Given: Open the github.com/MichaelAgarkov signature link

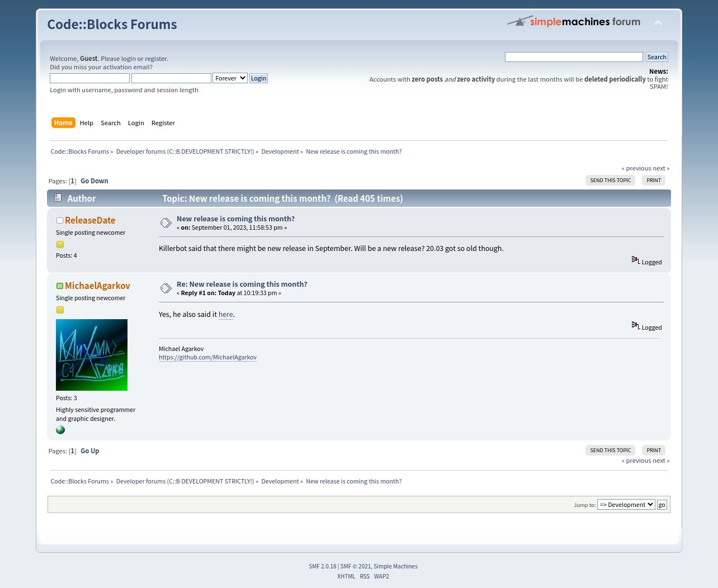Looking at the screenshot, I should click(x=208, y=357).
